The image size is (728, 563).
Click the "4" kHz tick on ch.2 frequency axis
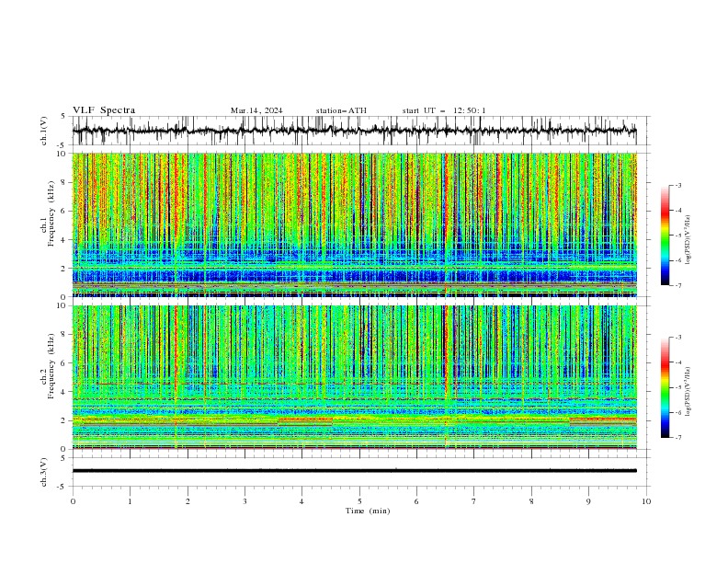pos(63,392)
